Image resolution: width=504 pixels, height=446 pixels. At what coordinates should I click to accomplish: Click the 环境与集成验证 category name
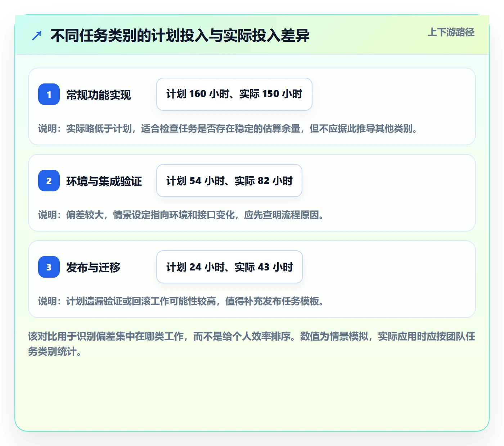point(104,181)
